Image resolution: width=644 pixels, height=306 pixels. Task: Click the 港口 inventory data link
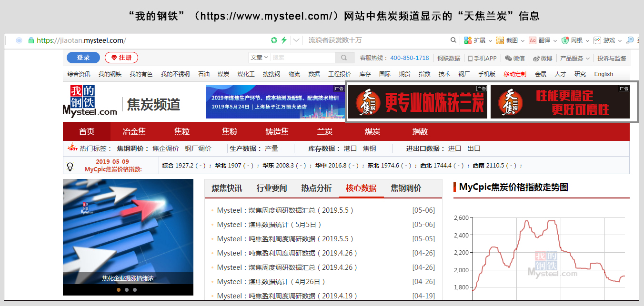pos(350,148)
